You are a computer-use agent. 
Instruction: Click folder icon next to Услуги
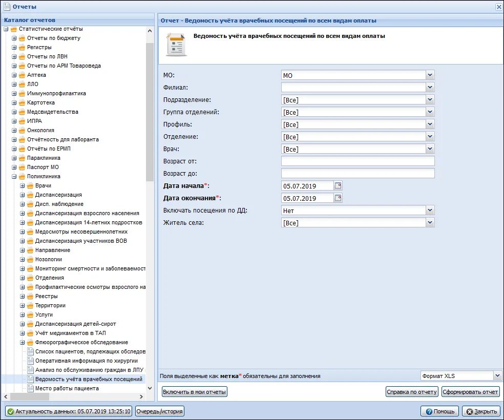pos(30,314)
